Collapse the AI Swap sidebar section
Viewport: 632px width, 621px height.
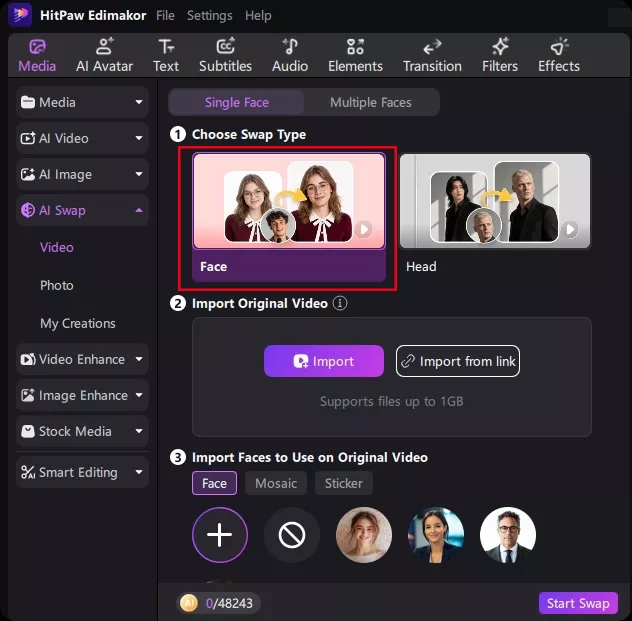pyautogui.click(x=82, y=210)
